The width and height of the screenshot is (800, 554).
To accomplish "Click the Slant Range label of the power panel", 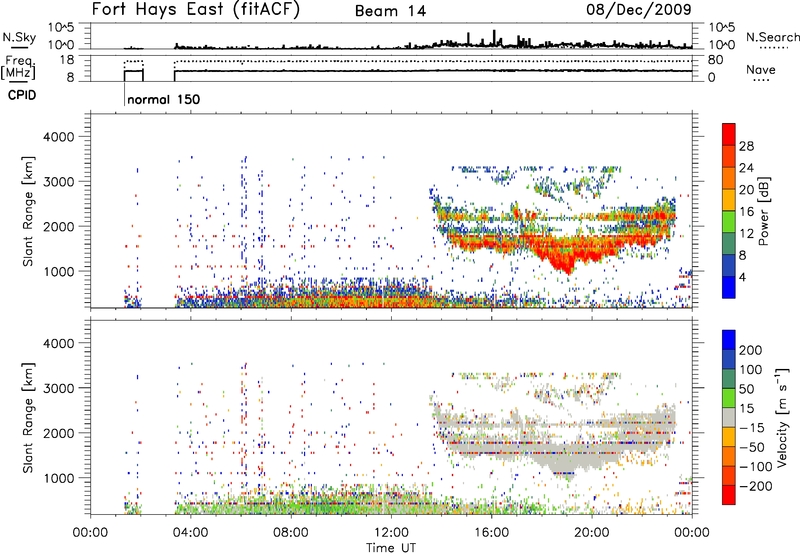I will pos(28,211).
